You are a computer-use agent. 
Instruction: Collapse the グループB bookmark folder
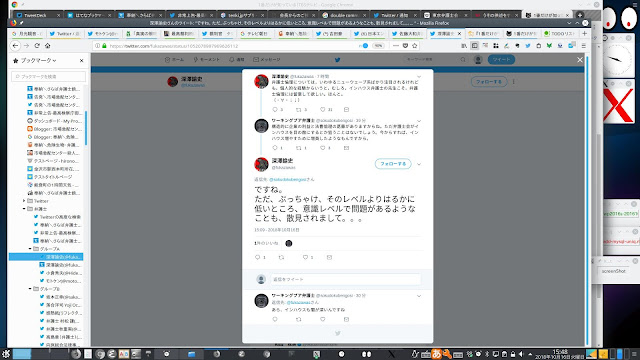coord(30,289)
